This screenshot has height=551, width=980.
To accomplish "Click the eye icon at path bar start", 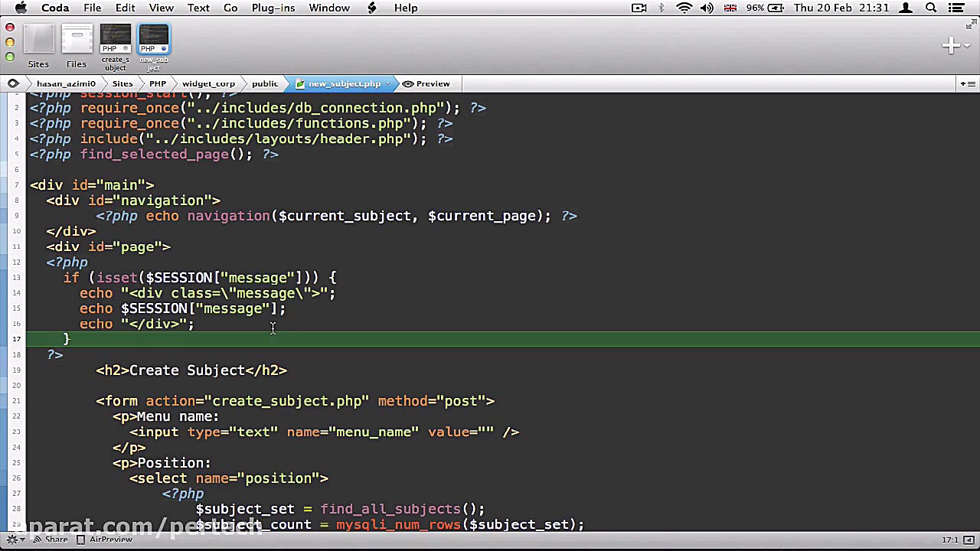I will coord(13,83).
